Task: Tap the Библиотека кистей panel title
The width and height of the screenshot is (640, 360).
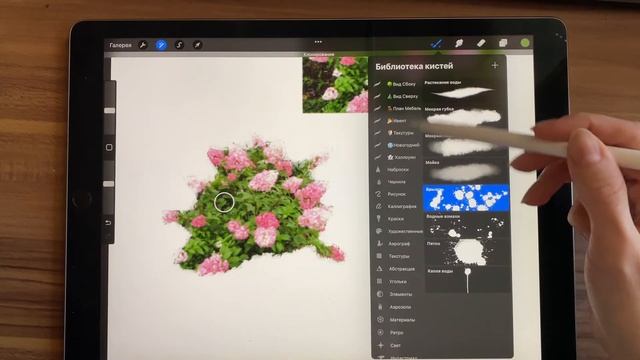Action: click(x=414, y=66)
